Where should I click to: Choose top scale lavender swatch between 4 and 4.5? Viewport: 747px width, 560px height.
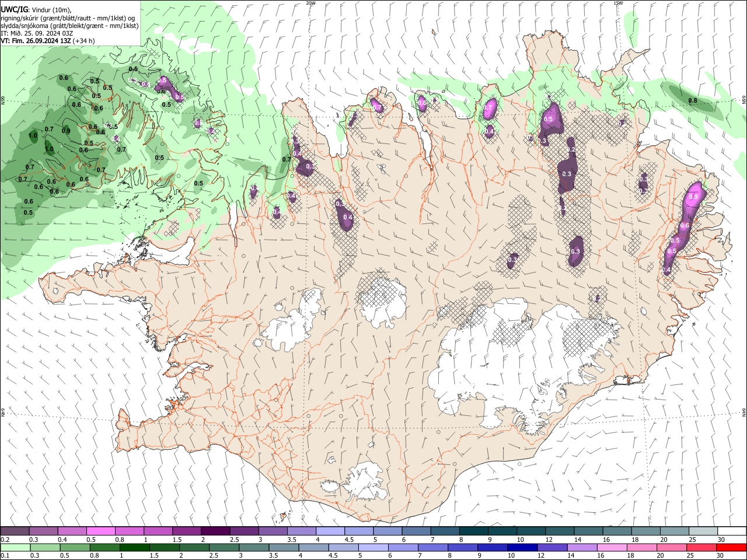tap(330, 531)
